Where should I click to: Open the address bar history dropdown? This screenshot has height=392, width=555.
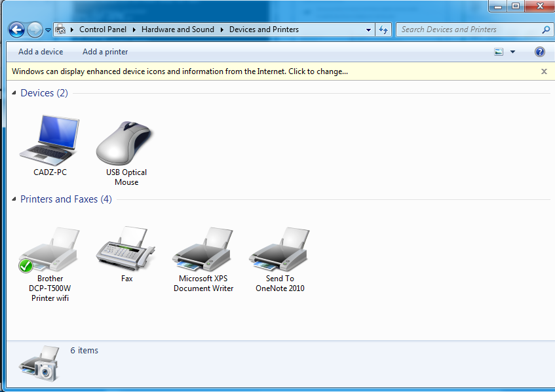coord(368,29)
